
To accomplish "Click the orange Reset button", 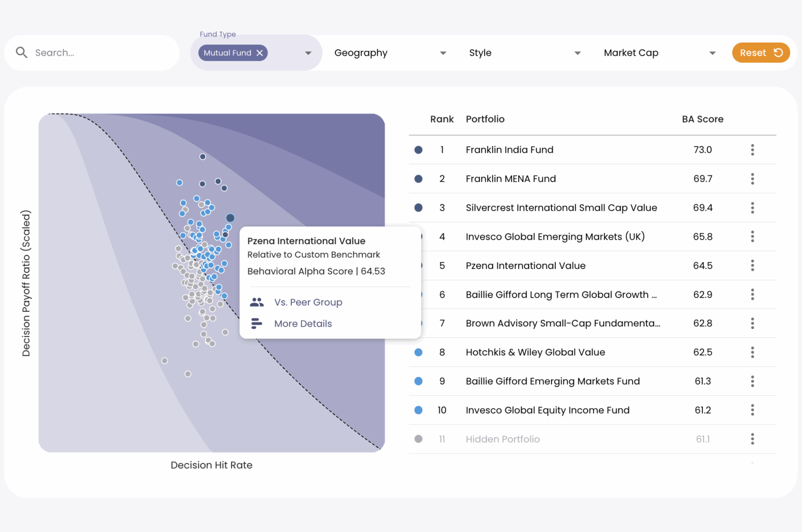I will [x=761, y=53].
